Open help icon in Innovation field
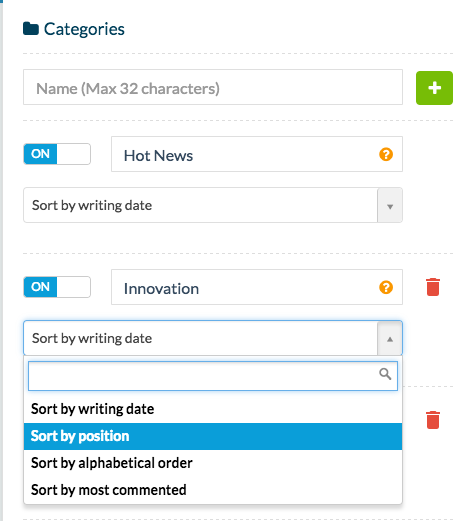 coord(386,287)
